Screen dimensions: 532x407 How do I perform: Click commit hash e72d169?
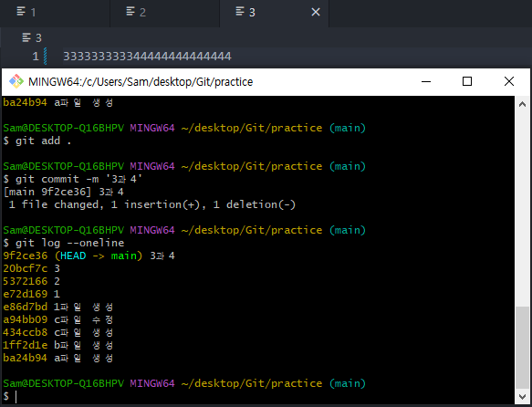[x=26, y=294]
